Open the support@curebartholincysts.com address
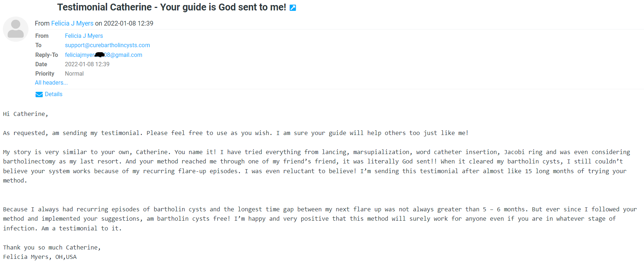Screen dimensions: 644x279 point(107,45)
